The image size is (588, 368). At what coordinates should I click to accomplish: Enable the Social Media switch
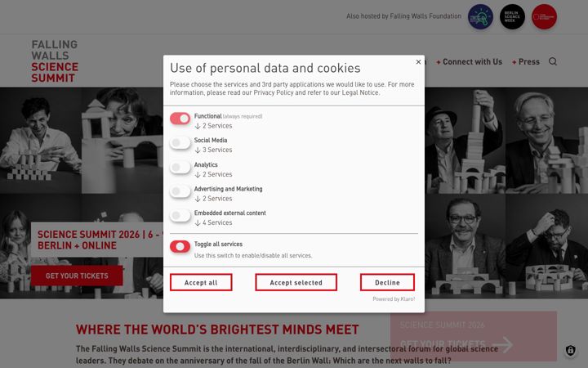tap(180, 142)
